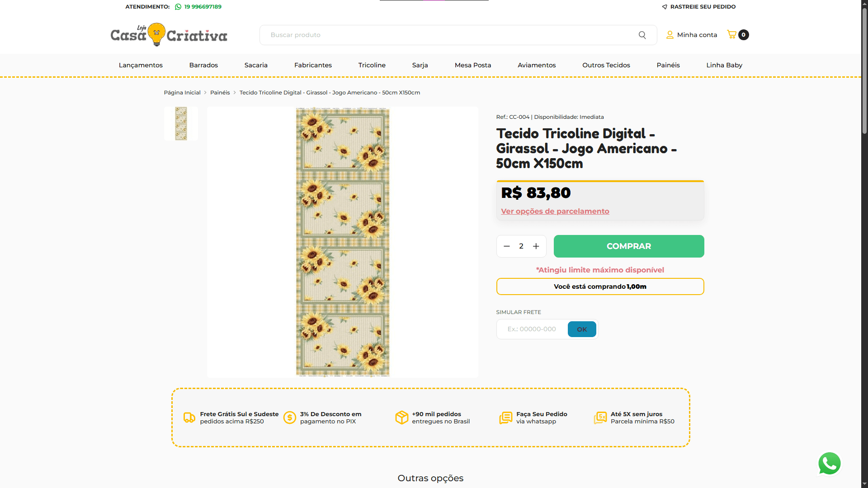Decrease quantity with the minus button

(x=506, y=246)
